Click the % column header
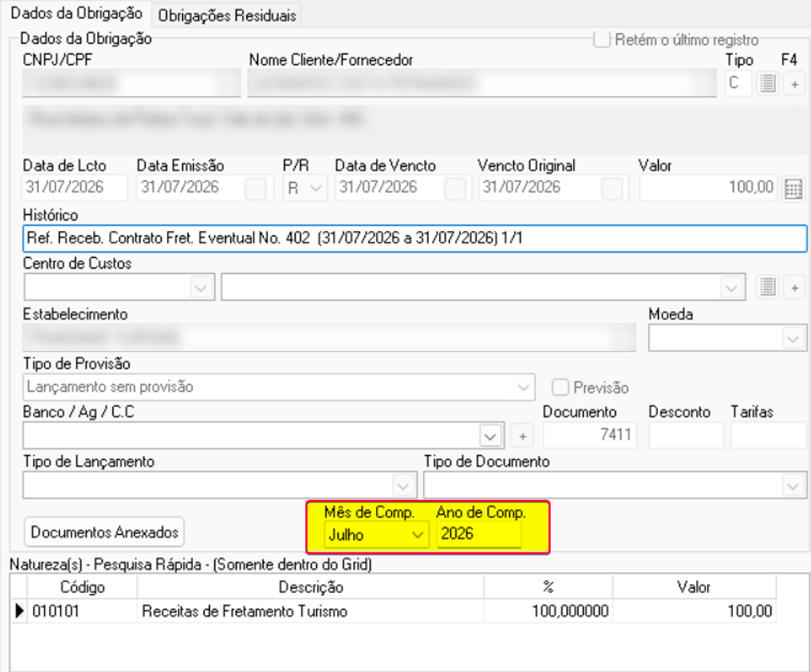This screenshot has height=672, width=811. click(x=548, y=587)
